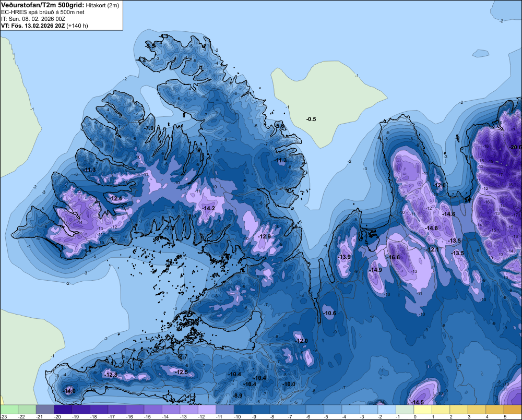Viewport: 522px width, 420px height.
Task: Click the '(+140 h)' forecast offset text
Action: tap(77, 26)
